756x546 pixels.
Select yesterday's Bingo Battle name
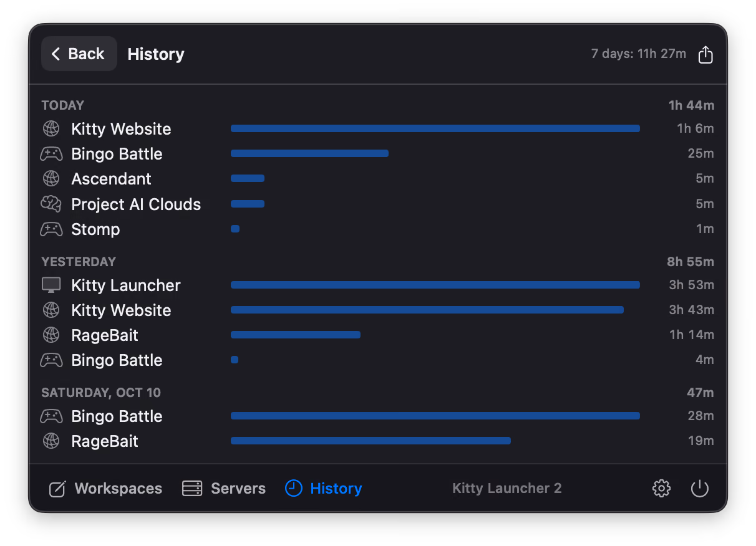click(117, 360)
